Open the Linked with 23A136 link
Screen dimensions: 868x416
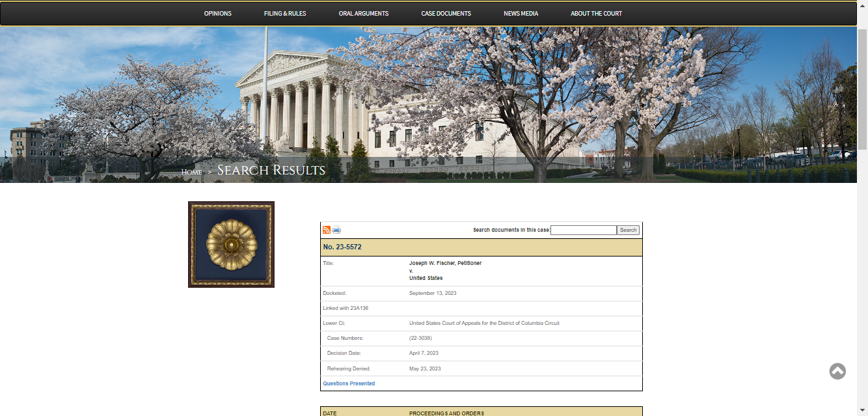click(x=346, y=308)
